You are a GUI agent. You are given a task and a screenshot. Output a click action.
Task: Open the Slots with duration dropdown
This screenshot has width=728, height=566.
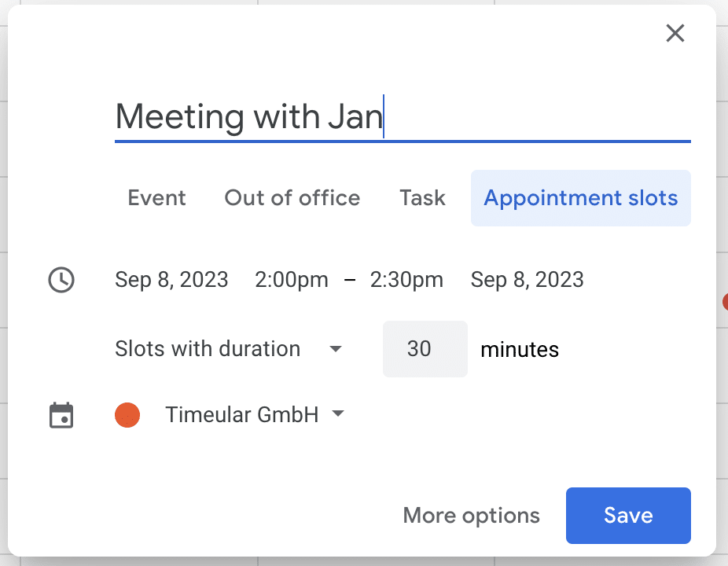pyautogui.click(x=208, y=349)
